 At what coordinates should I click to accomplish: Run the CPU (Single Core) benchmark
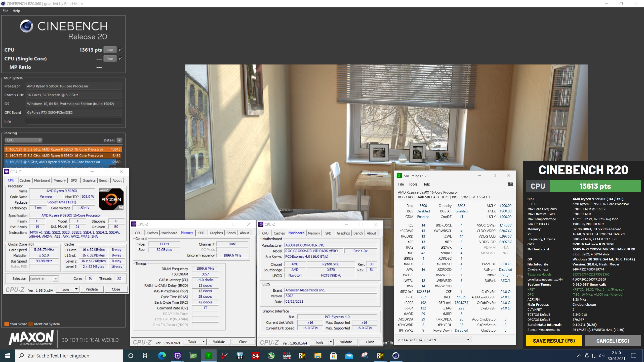tap(110, 59)
